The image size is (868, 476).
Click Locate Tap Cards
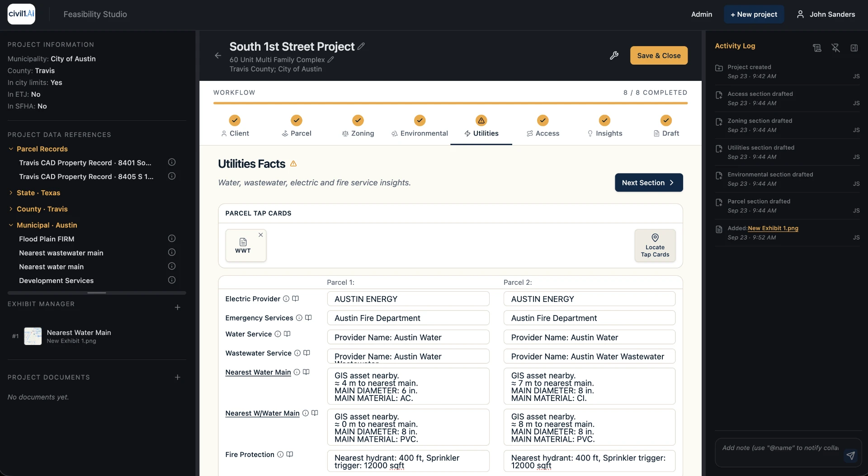pos(655,245)
